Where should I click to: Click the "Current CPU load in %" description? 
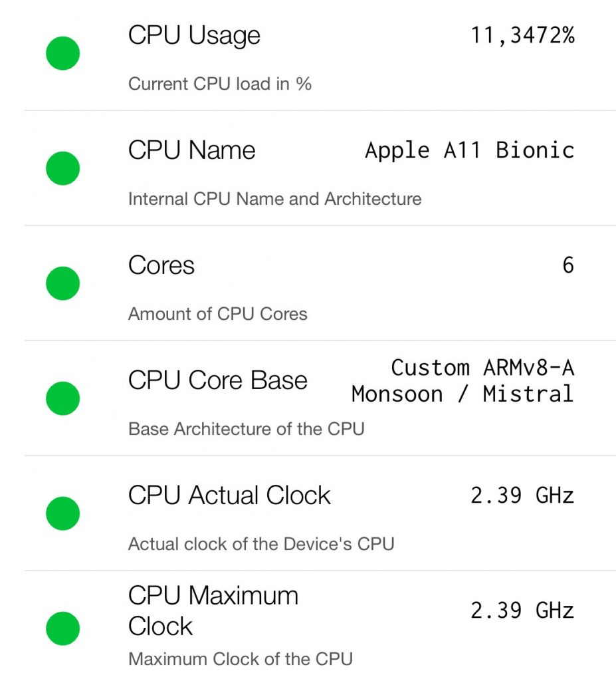click(220, 84)
